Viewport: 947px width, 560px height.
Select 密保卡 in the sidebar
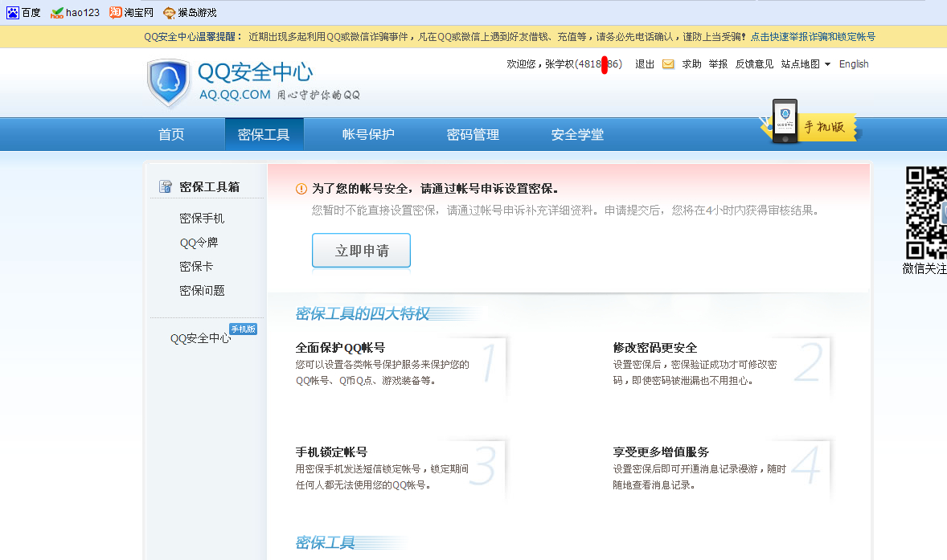(x=196, y=267)
